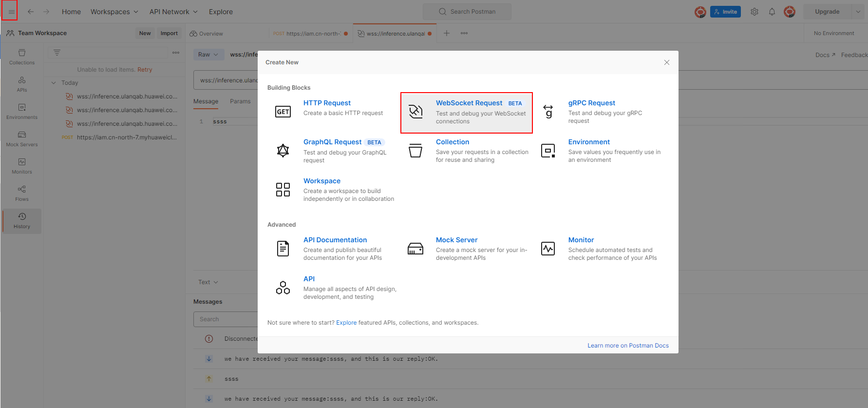
Task: Open the POST iam.cn-north-7 history entry
Action: pos(119,137)
